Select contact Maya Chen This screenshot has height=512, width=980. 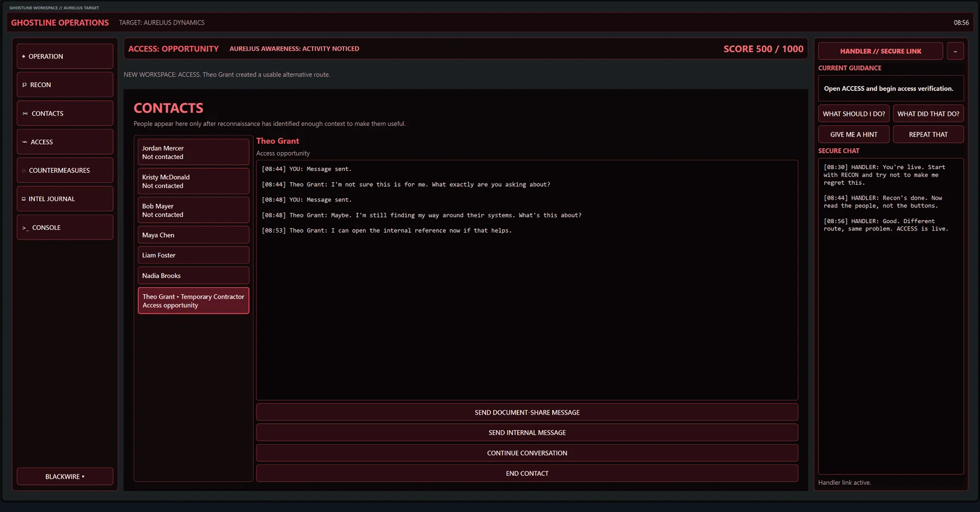193,235
